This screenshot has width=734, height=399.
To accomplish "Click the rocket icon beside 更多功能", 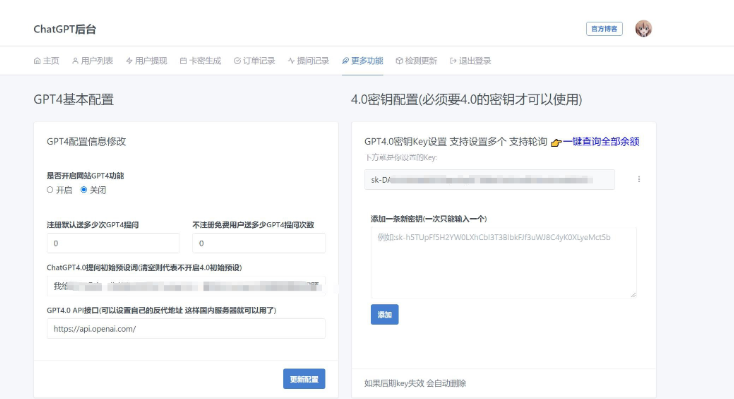I will [x=345, y=61].
